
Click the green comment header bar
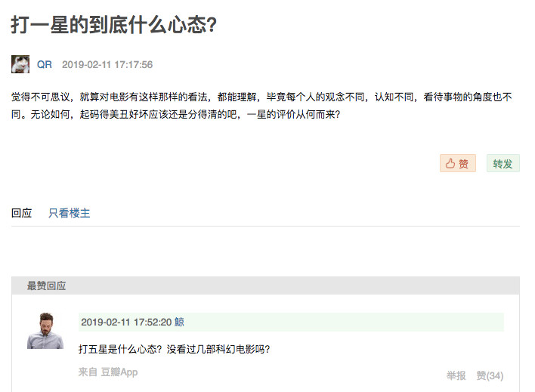pos(340,322)
